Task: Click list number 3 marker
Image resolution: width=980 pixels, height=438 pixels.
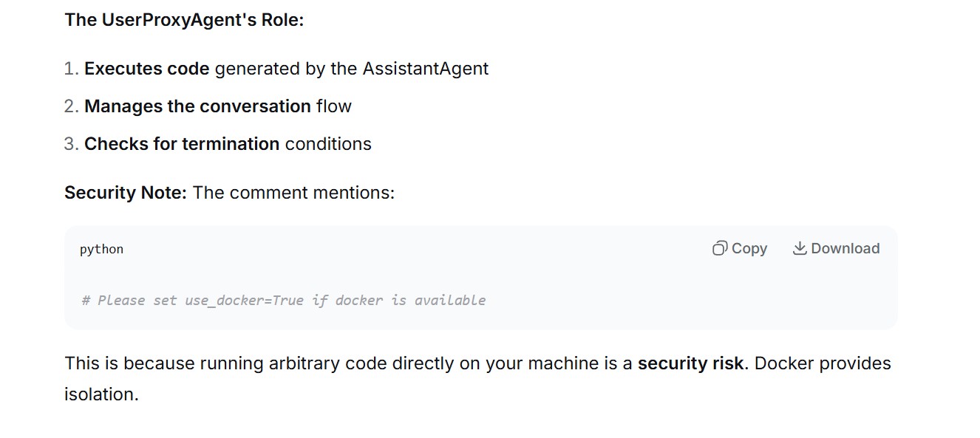Action: pyautogui.click(x=71, y=144)
